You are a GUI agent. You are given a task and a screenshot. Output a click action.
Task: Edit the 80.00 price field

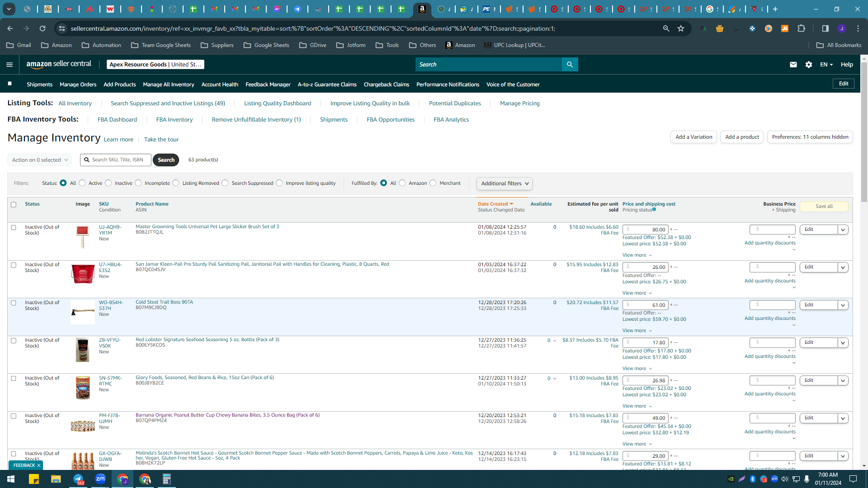point(646,230)
